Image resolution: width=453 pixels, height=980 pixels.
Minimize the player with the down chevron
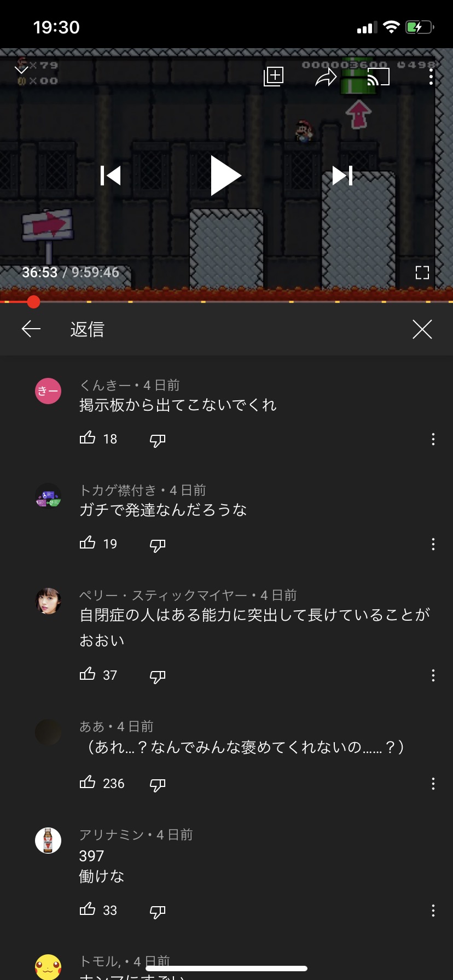[x=21, y=69]
